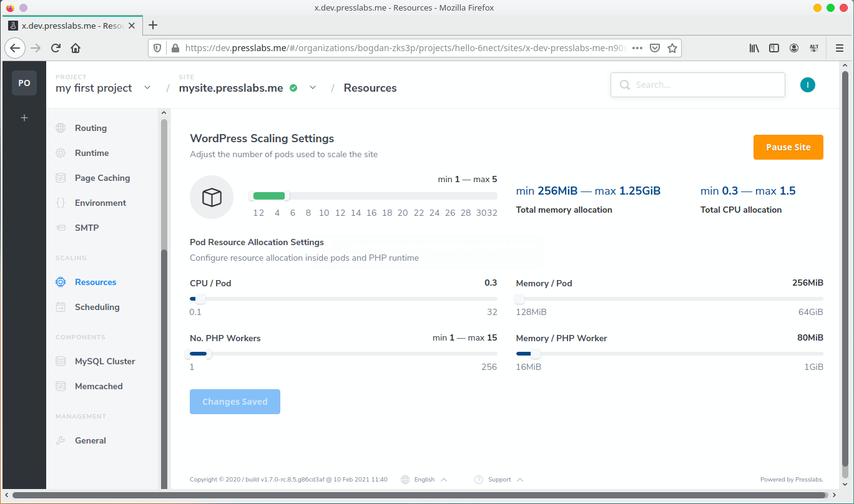The width and height of the screenshot is (854, 504).
Task: Click the General wrench icon
Action: click(61, 440)
